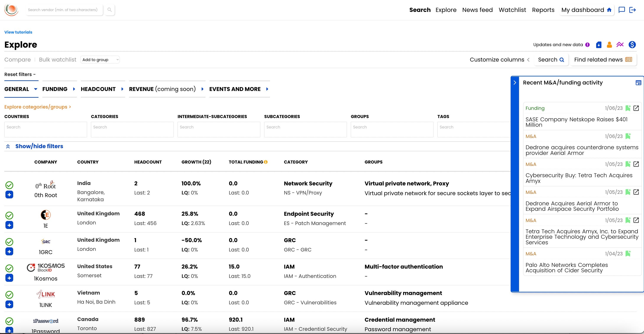
Task: Open Watchlist in top navigation
Action: [512, 10]
